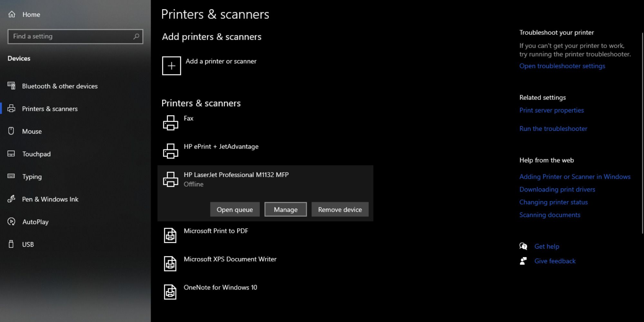Screen dimensions: 644x322
Task: Click Add a printer or scanner label
Action: pyautogui.click(x=221, y=61)
